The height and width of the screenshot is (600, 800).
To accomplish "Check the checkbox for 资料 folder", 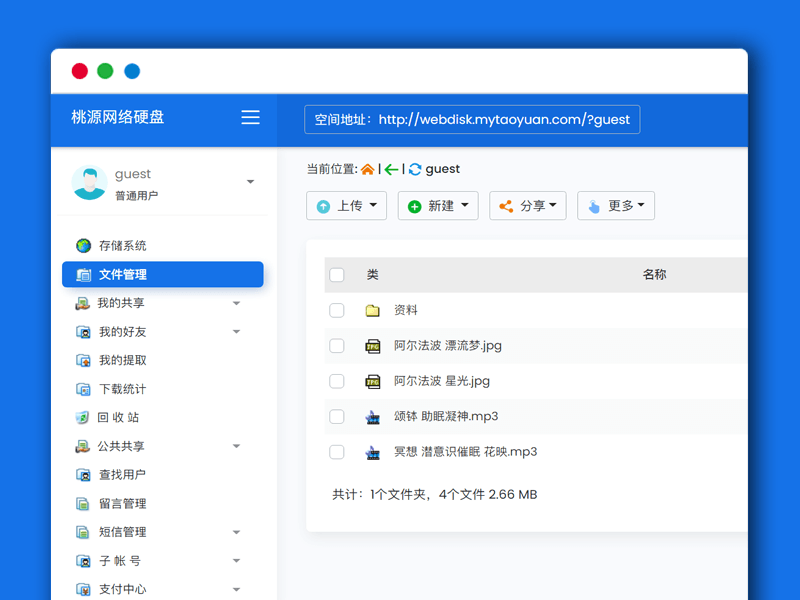I will click(336, 310).
